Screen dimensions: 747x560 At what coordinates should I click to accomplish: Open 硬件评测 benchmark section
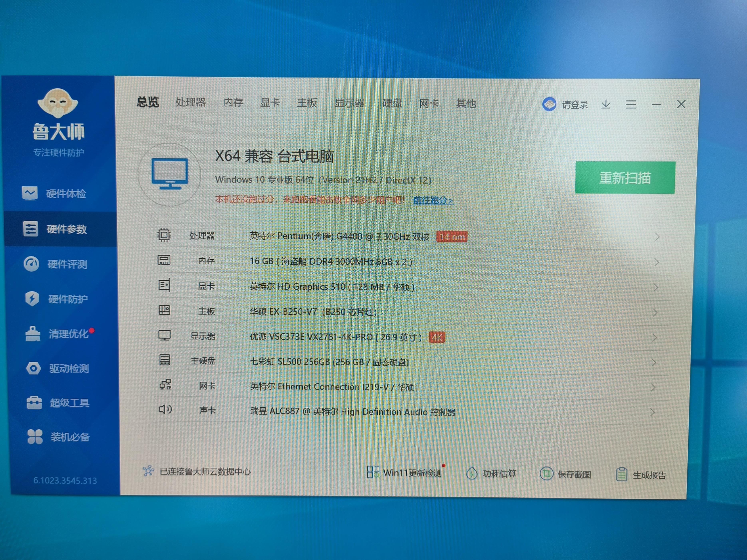tap(56, 264)
